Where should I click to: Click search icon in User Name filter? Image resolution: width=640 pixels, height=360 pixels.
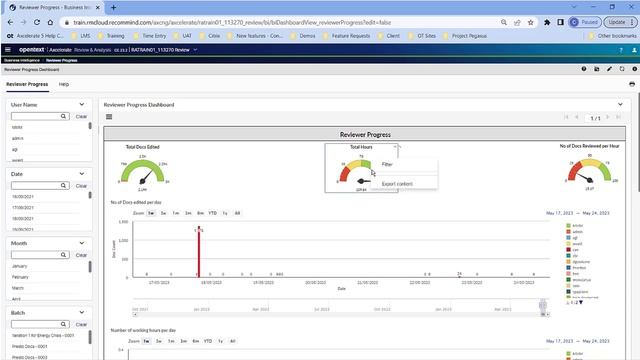tap(63, 116)
